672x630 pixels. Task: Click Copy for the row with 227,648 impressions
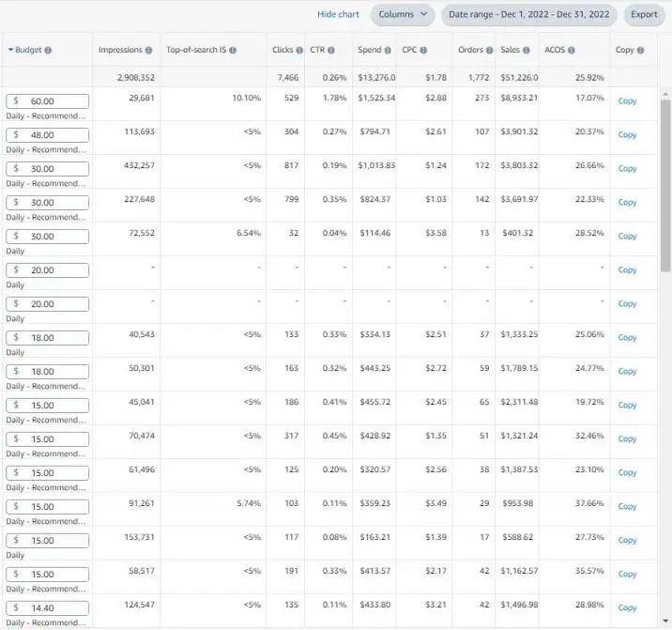[627, 203]
